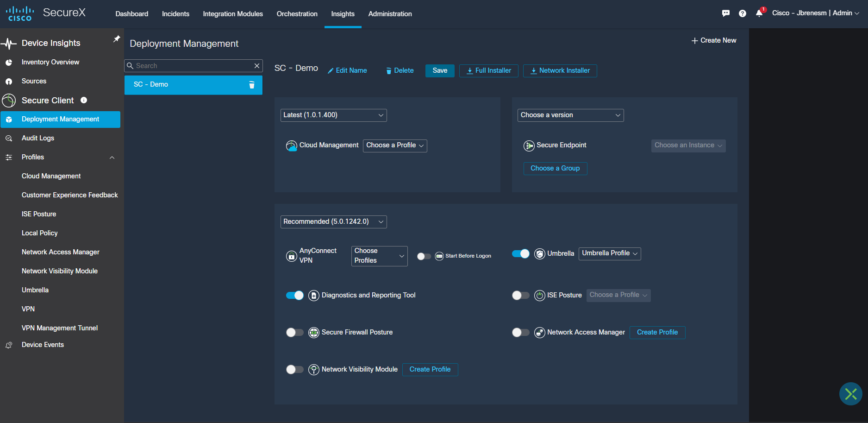Open Recommended (5.0.1242.0) version dropdown
The image size is (868, 423).
[333, 222]
